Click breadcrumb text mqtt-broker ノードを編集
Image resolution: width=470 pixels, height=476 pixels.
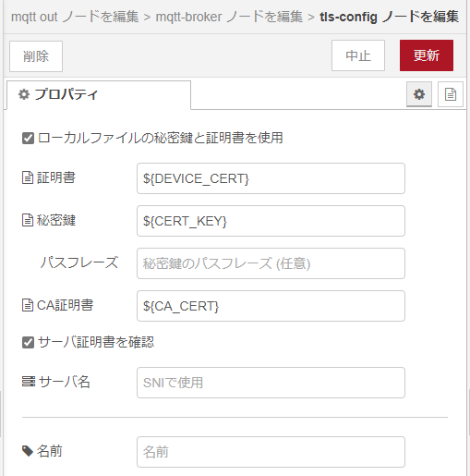[229, 17]
